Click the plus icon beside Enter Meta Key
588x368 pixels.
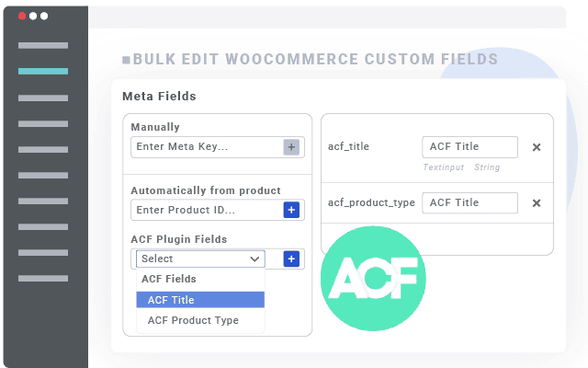click(x=291, y=147)
